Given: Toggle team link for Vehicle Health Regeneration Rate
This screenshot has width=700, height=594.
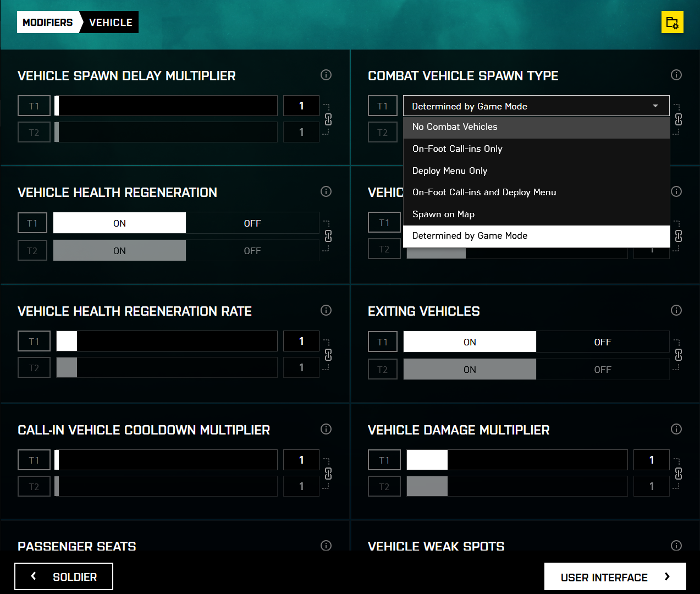Looking at the screenshot, I should (328, 355).
